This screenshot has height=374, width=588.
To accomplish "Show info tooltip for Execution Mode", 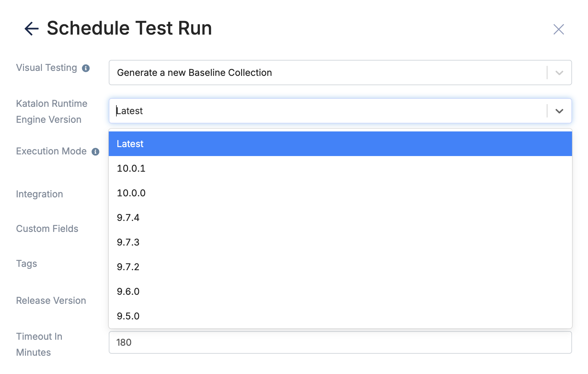I will click(95, 152).
